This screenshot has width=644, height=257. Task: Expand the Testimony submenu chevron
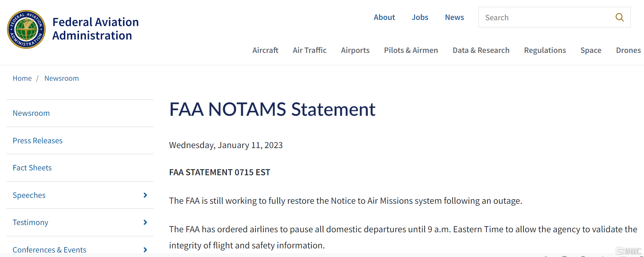pyautogui.click(x=145, y=222)
